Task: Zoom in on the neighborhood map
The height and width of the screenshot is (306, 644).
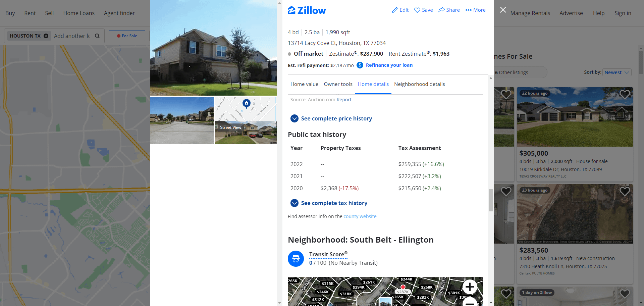Action: 470,287
